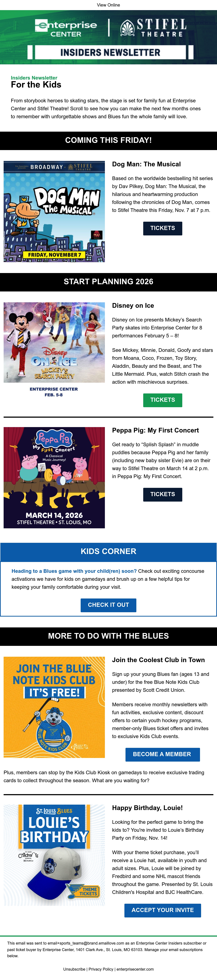The height and width of the screenshot is (980, 217).
Task: Open the Dog Man The Musical poster
Action: [x=54, y=212]
